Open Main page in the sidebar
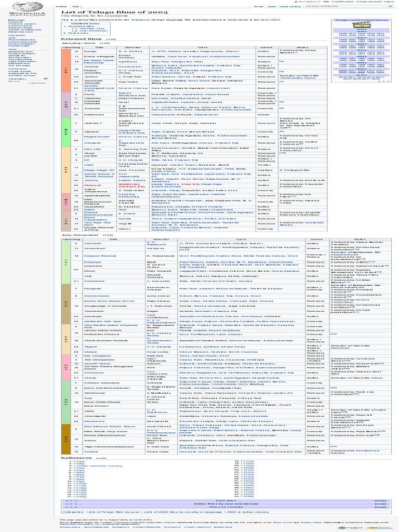 click(x=16, y=20)
